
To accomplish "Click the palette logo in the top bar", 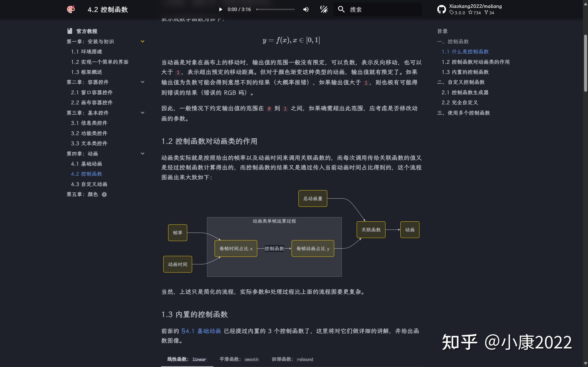I will pyautogui.click(x=71, y=9).
